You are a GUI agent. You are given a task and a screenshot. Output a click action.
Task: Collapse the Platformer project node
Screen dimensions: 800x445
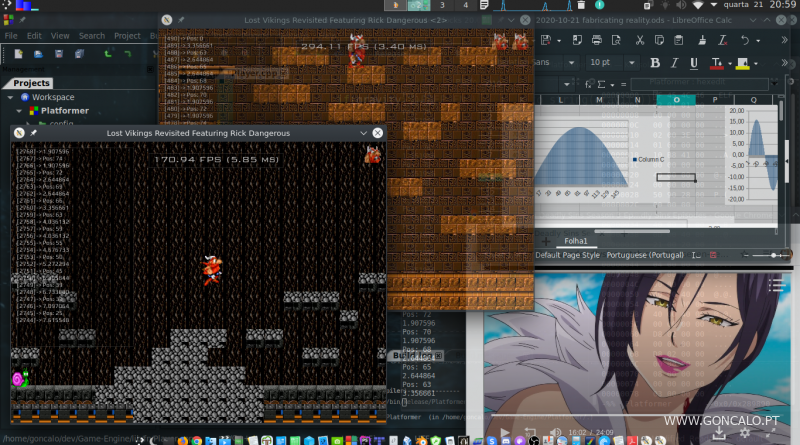pos(19,111)
